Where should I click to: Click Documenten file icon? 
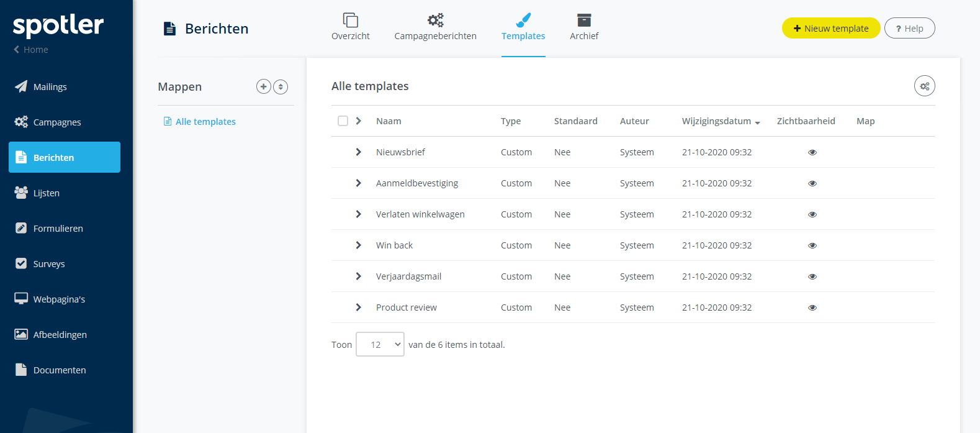click(21, 370)
